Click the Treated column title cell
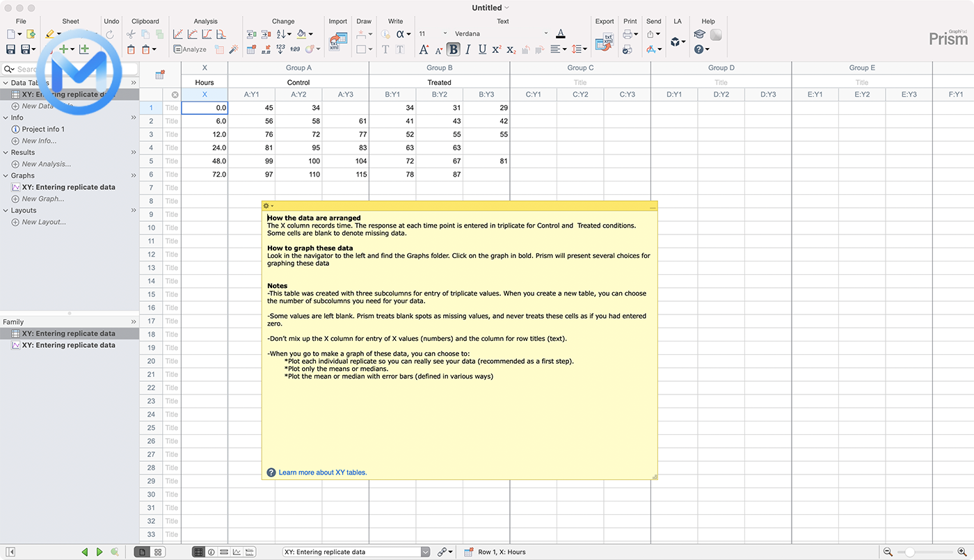The height and width of the screenshot is (560, 974). [x=439, y=82]
